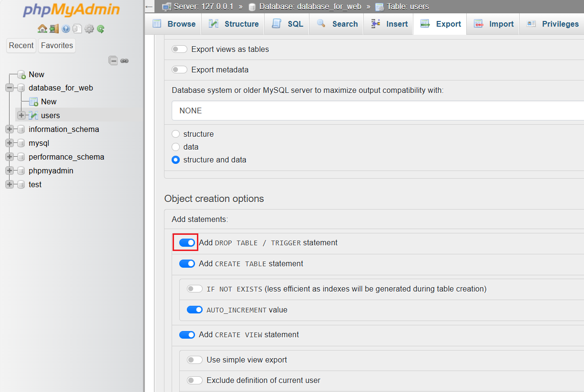Select the 'structure' radio button

176,134
